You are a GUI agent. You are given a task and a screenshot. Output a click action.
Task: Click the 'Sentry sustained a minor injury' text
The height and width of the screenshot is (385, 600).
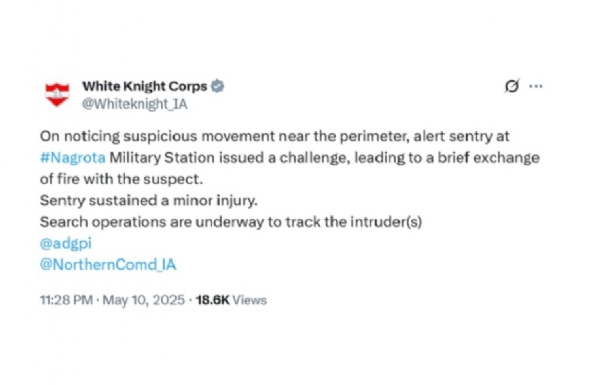[149, 201]
